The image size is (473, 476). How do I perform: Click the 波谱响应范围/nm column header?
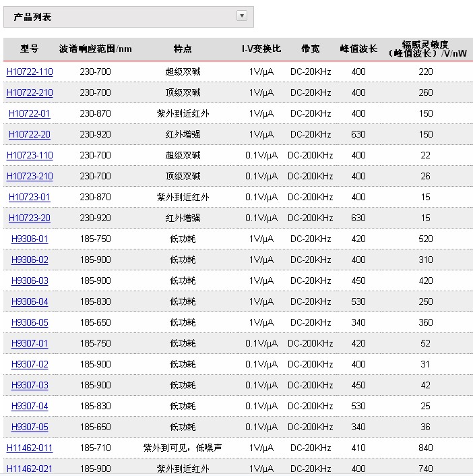(x=95, y=49)
